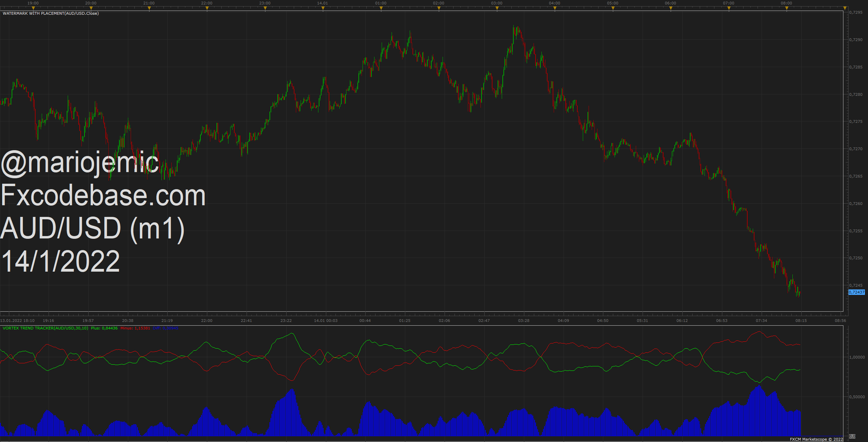Click the 19:00 hourly marker triangle

tap(33, 9)
